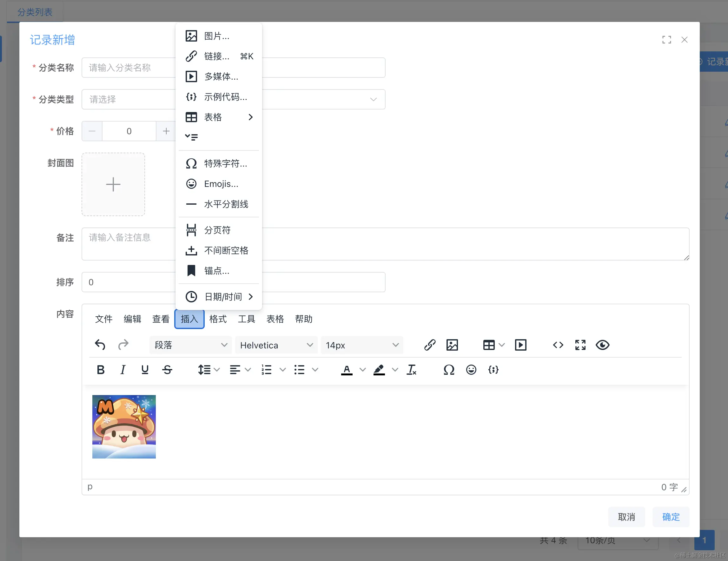Image resolution: width=728 pixels, height=561 pixels.
Task: Click the Bold formatting icon
Action: tap(101, 370)
